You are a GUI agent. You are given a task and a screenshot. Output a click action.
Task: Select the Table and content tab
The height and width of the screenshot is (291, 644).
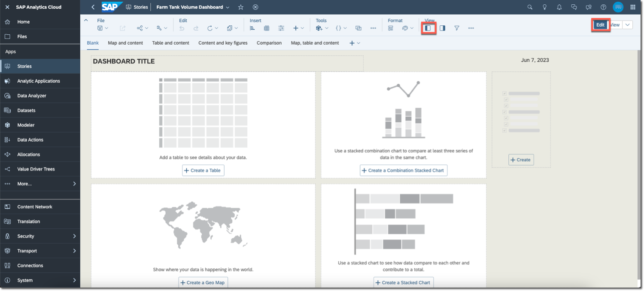click(x=170, y=43)
